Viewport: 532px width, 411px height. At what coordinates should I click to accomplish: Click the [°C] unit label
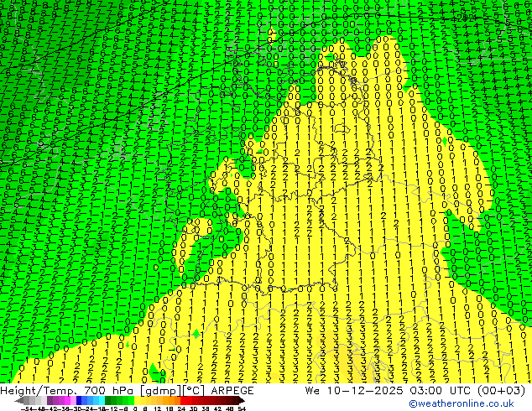[193, 391]
